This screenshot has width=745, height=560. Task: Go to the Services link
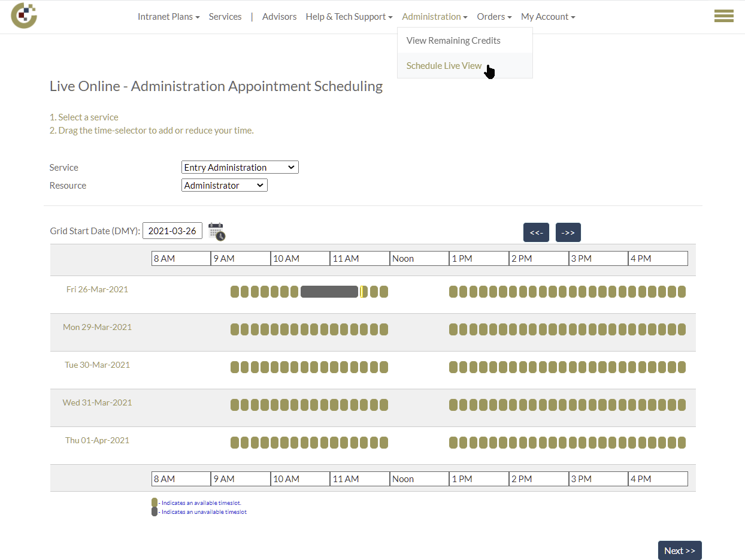[225, 17]
